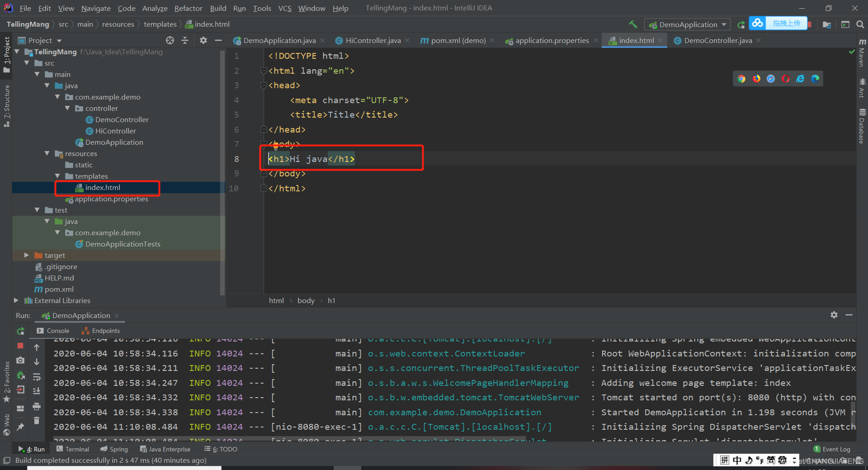Image resolution: width=868 pixels, height=470 pixels.
Task: Open the Refactor menu
Action: coord(188,8)
